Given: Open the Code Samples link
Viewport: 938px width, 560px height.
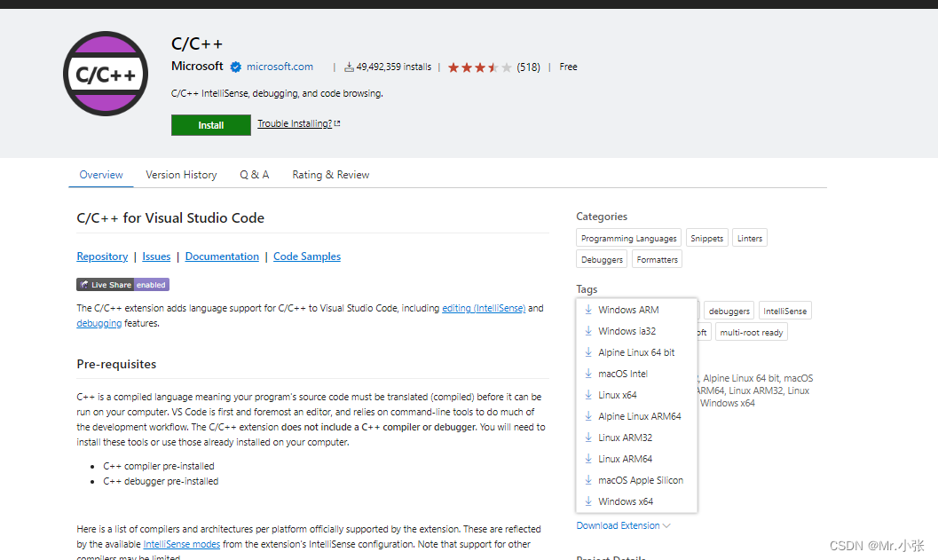Looking at the screenshot, I should coord(307,256).
